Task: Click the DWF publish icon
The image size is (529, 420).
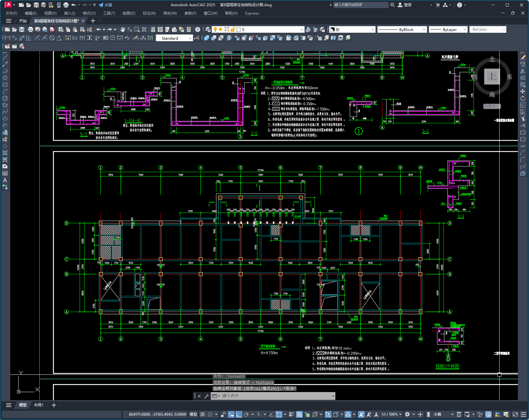Action: tap(52, 29)
